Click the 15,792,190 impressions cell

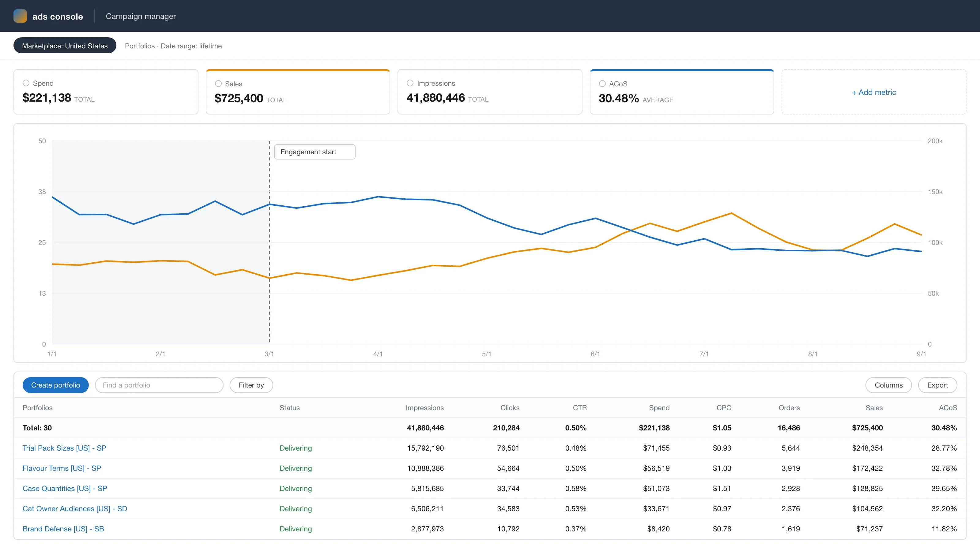425,448
